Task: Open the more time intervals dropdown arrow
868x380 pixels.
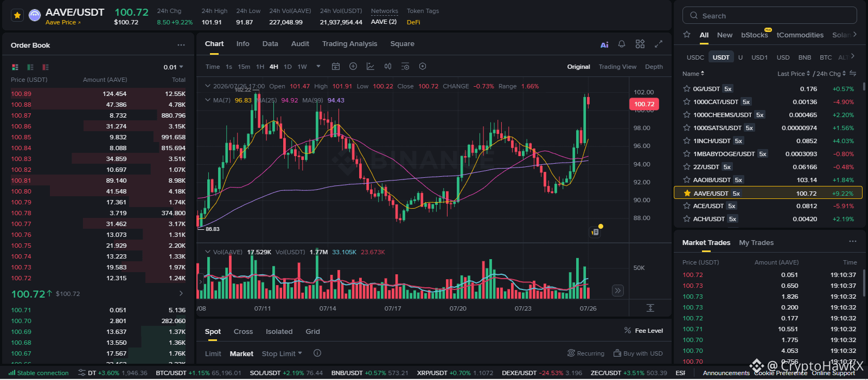Action: tap(318, 67)
